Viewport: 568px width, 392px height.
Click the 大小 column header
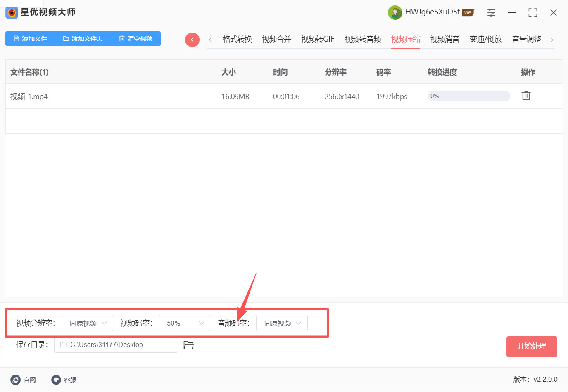228,72
